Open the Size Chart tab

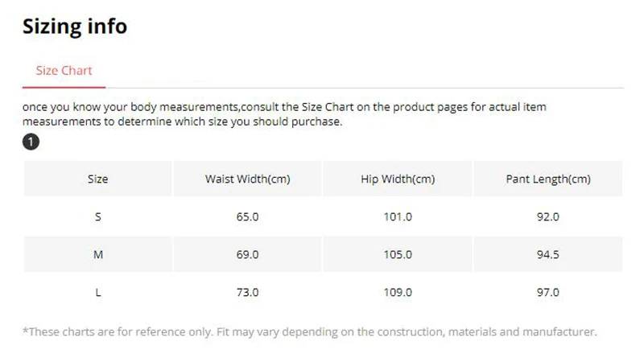coord(64,71)
